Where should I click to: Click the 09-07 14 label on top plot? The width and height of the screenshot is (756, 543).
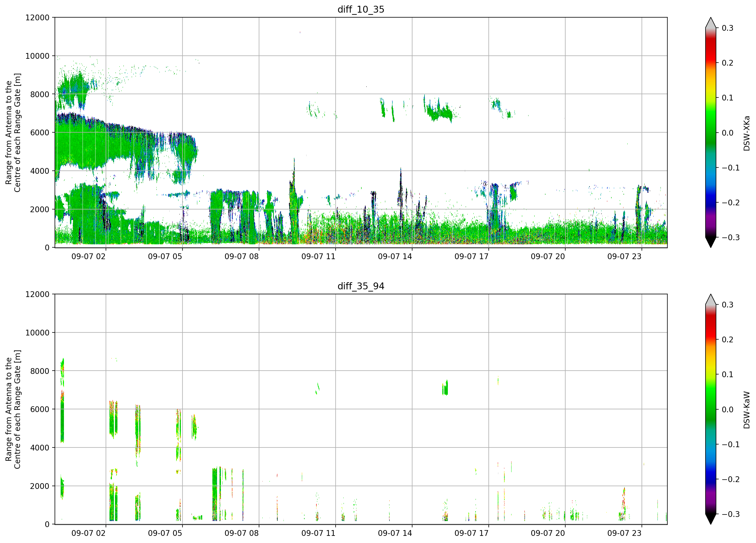click(395, 256)
